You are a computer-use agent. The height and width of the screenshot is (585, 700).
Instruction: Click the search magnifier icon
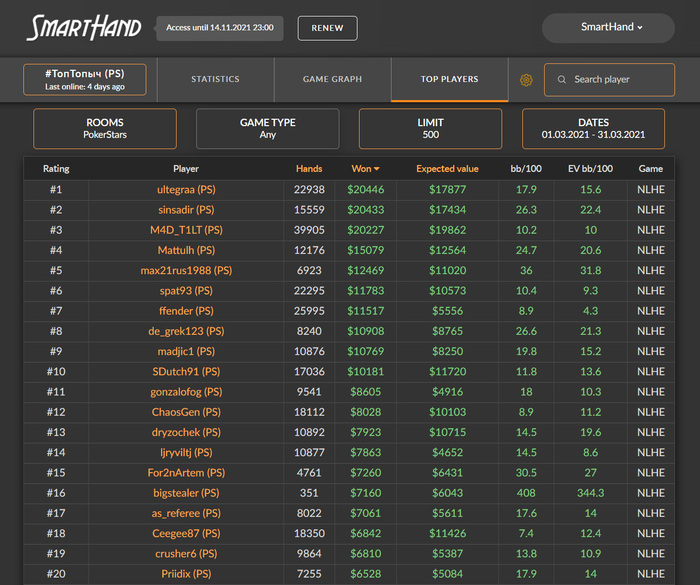pos(562,79)
